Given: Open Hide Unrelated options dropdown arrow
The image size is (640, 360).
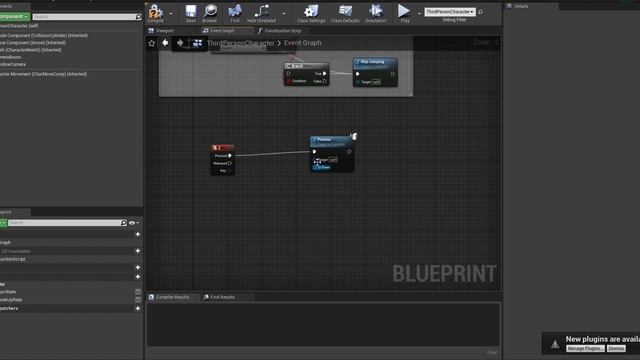Looking at the screenshot, I should coord(284,13).
